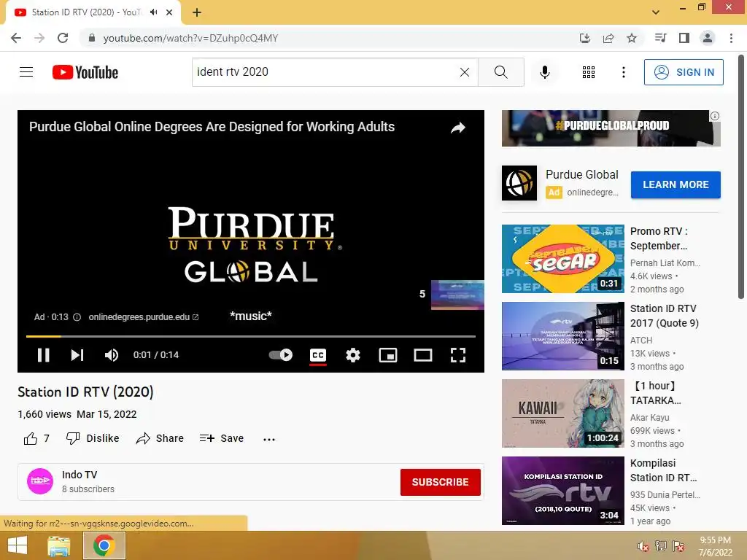Search with your voice microphone

[544, 72]
